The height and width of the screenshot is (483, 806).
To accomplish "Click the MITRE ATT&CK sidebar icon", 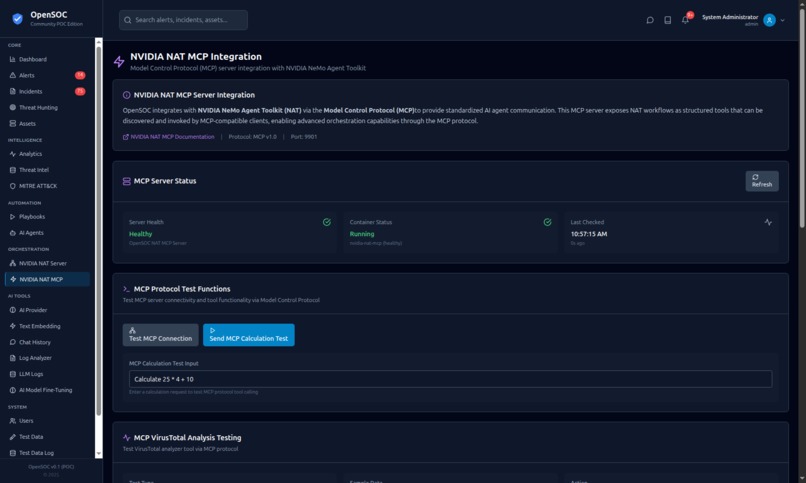I will [13, 186].
